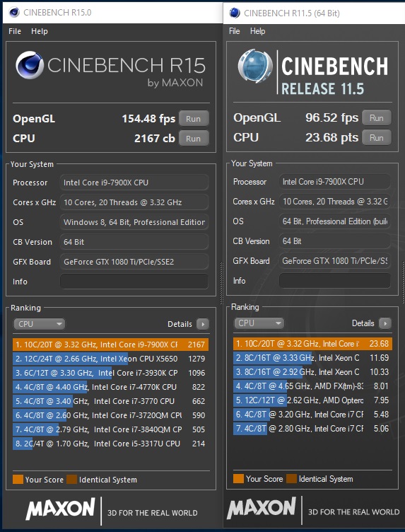Click the Details arrow button in R15
Image resolution: width=405 pixels, height=532 pixels.
pyautogui.click(x=203, y=324)
